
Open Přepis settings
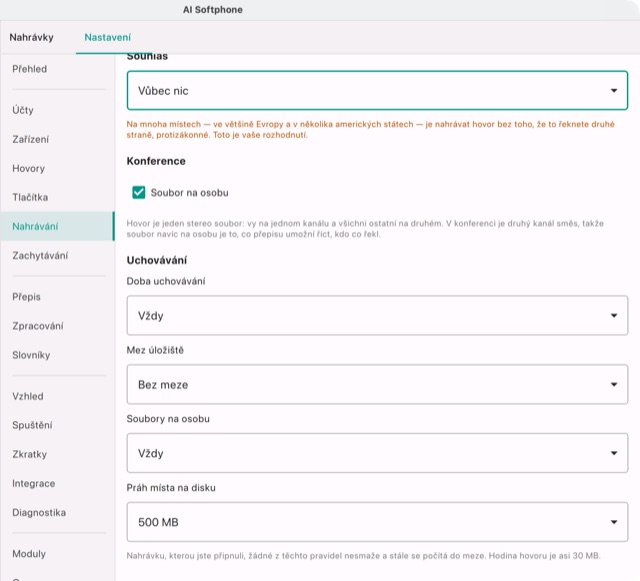27,297
